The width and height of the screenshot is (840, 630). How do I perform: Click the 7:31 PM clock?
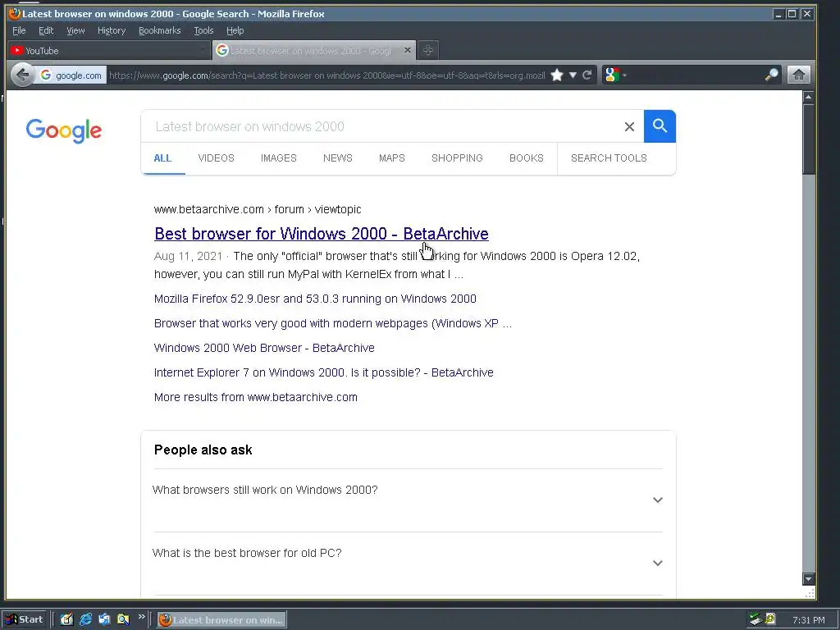click(x=808, y=620)
